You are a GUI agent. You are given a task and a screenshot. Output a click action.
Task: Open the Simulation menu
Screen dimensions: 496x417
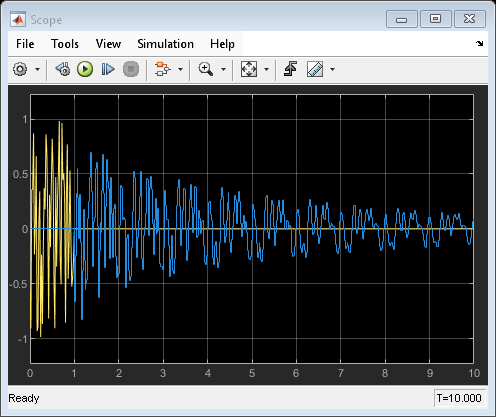[x=165, y=44]
